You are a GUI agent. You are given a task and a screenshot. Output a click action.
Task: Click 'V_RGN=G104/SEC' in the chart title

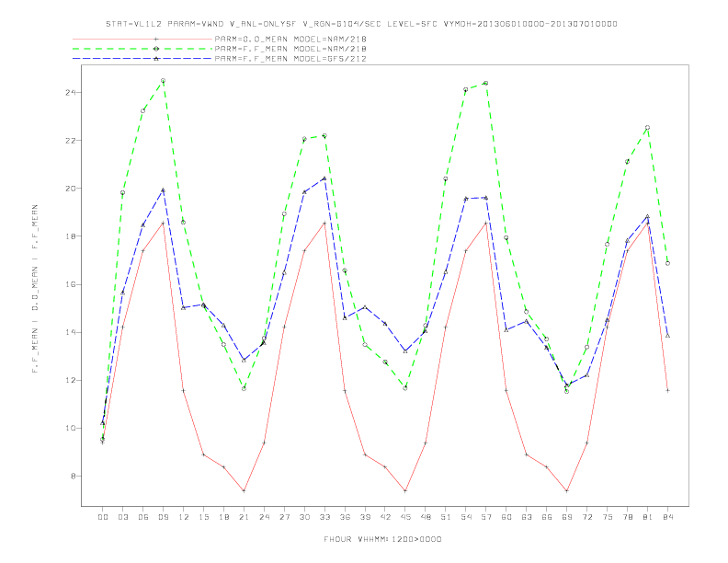tap(342, 24)
